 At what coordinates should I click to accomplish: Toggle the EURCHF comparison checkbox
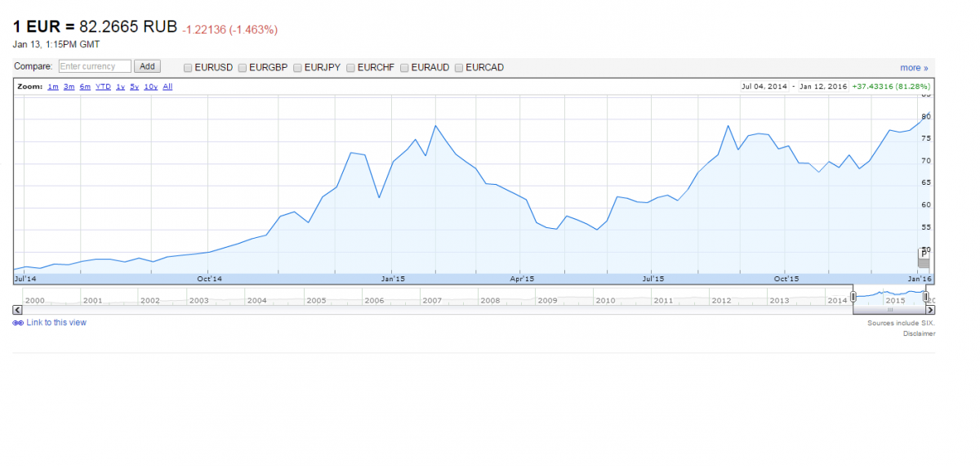[350, 68]
